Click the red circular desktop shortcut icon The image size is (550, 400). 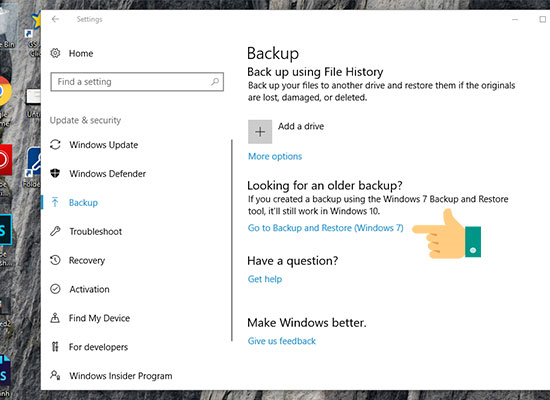pos(6,160)
